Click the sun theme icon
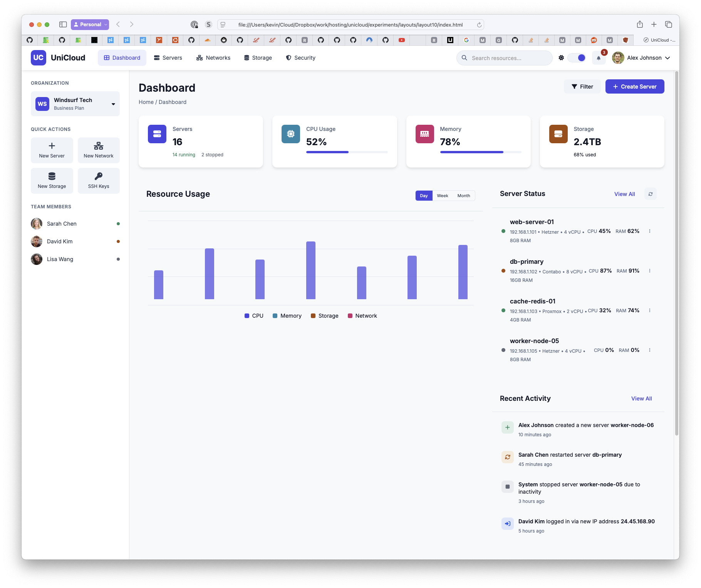 click(x=561, y=58)
